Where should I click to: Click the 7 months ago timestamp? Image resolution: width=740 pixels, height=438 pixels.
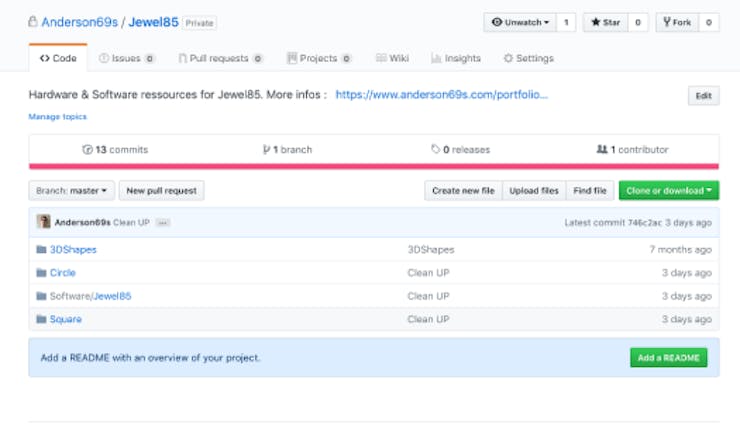coord(681,250)
